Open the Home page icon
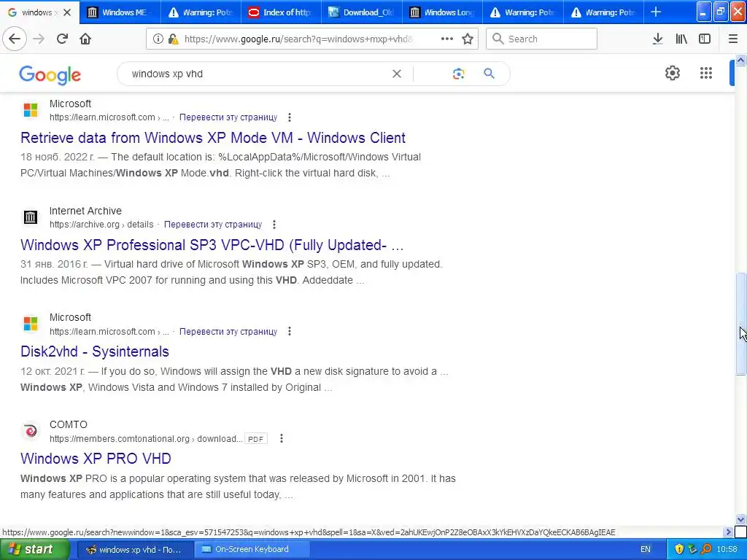The width and height of the screenshot is (747, 560). [85, 39]
